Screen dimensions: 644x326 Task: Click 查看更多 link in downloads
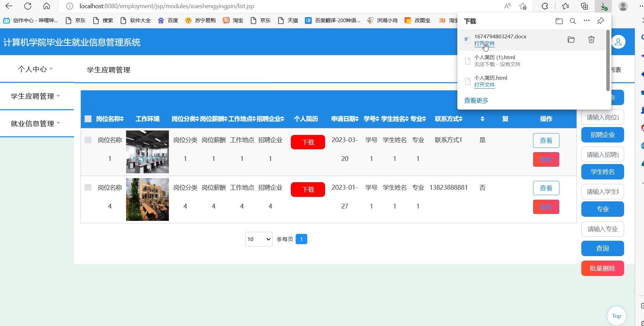pos(476,100)
